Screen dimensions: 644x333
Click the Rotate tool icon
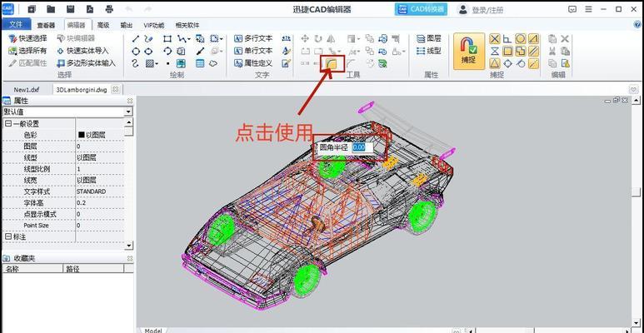tap(318, 38)
